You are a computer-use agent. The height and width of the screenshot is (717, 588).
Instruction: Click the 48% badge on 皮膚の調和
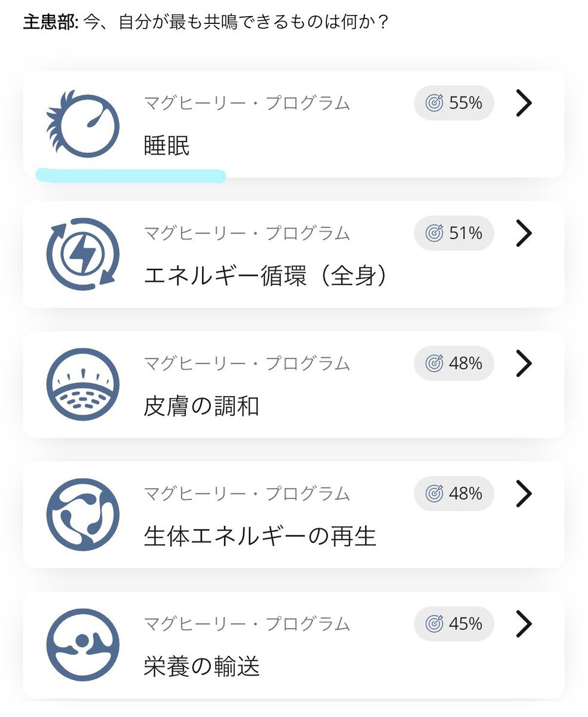pyautogui.click(x=454, y=363)
